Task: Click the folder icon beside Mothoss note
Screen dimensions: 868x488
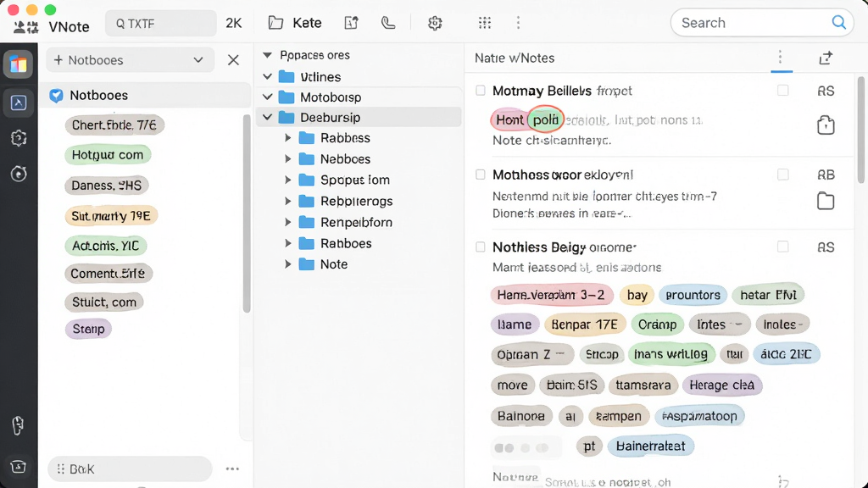Action: 826,201
